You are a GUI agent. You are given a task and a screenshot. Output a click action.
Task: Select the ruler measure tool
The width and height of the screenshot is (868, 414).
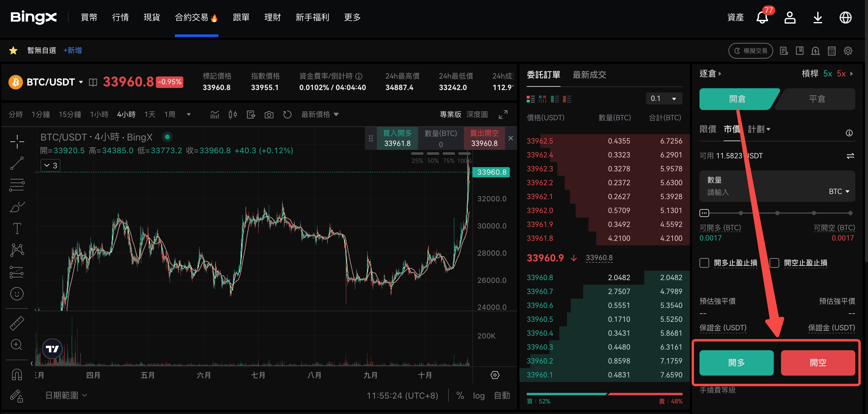click(17, 323)
